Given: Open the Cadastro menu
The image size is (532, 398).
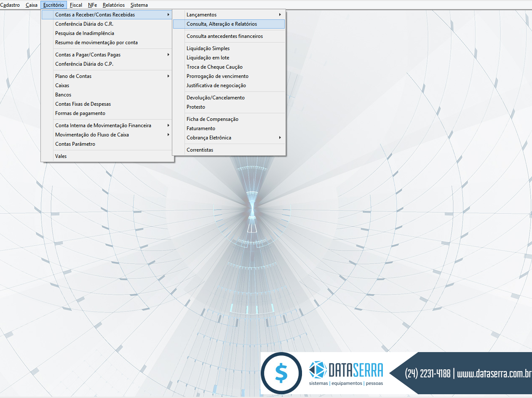Looking at the screenshot, I should pos(10,5).
